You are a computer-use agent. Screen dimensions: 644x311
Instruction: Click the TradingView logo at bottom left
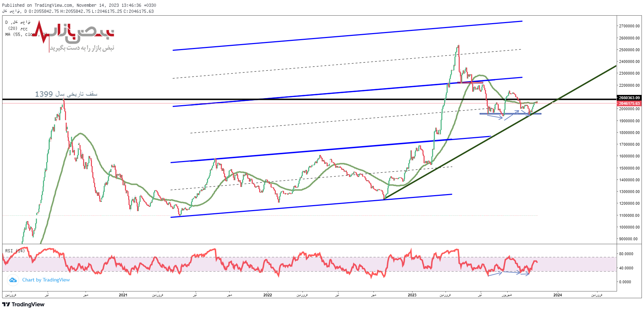click(23, 305)
